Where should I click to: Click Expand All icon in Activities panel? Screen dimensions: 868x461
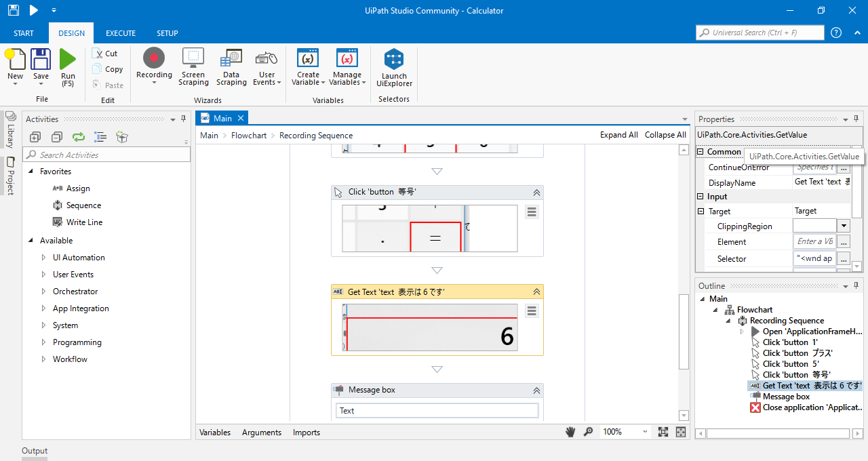tap(35, 137)
